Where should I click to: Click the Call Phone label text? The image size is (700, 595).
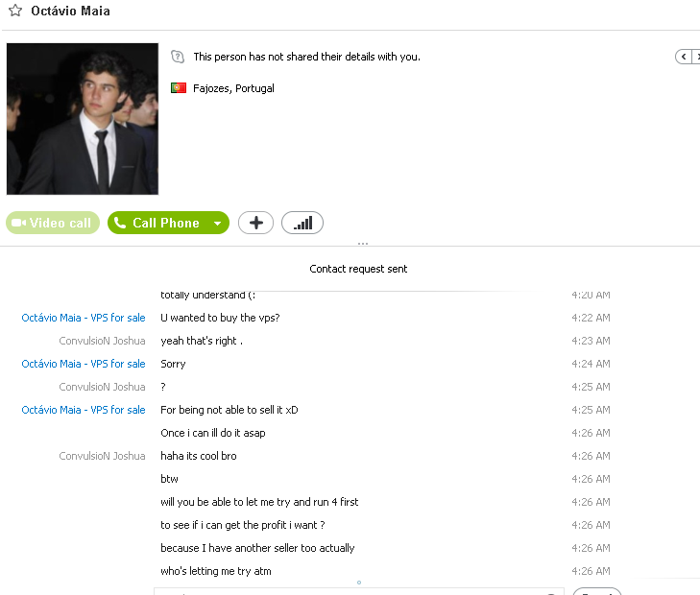[166, 223]
